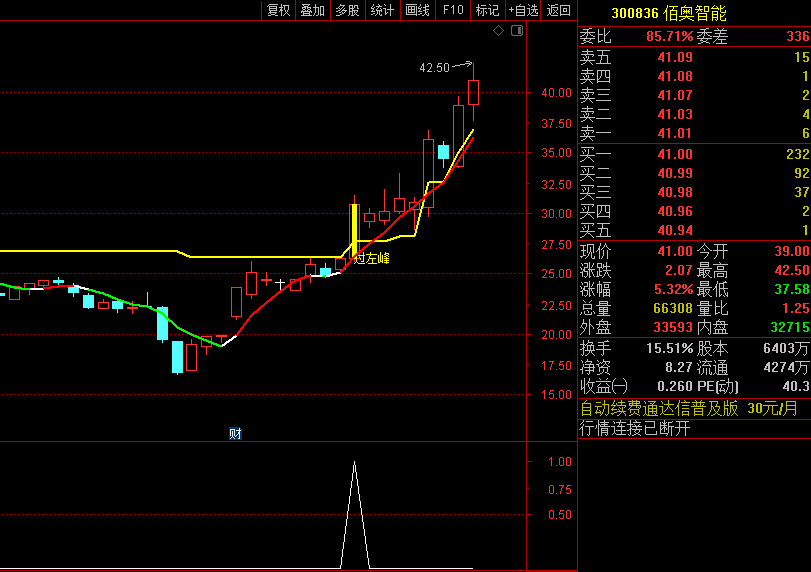
Task: Click the 最低 value 37.58
Action: click(x=791, y=290)
